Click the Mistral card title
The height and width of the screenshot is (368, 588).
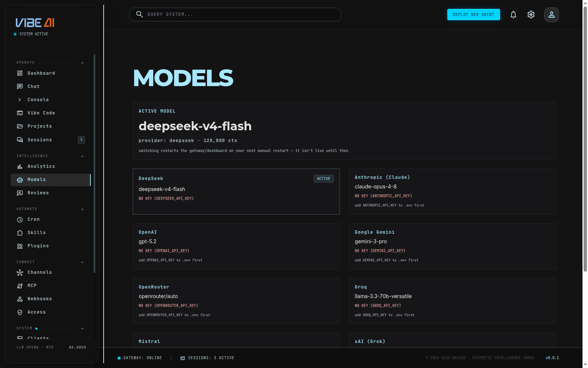coord(149,342)
